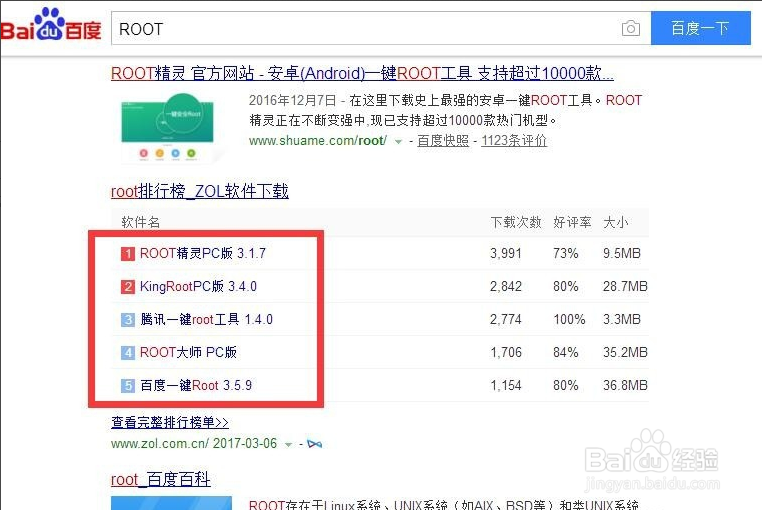The height and width of the screenshot is (510, 762).
Task: Open 腾讯一键root工具 1.4.0 entry
Action: click(x=206, y=319)
